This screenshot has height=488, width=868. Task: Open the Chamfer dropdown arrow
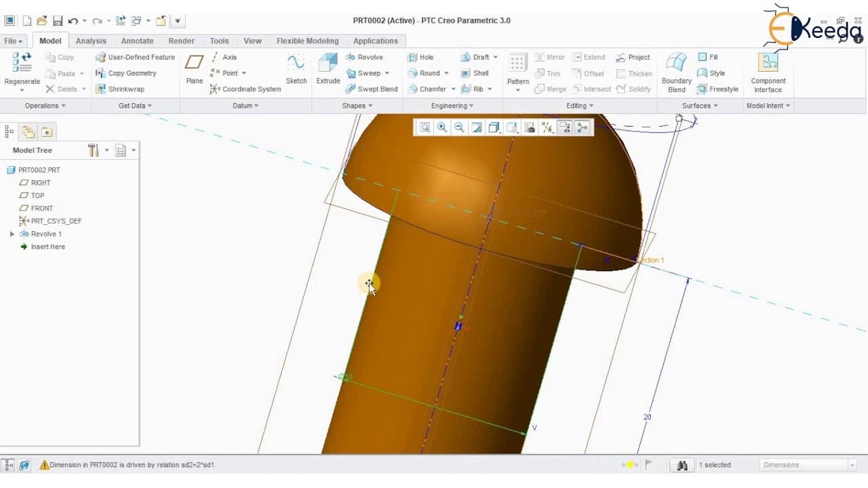click(x=453, y=89)
